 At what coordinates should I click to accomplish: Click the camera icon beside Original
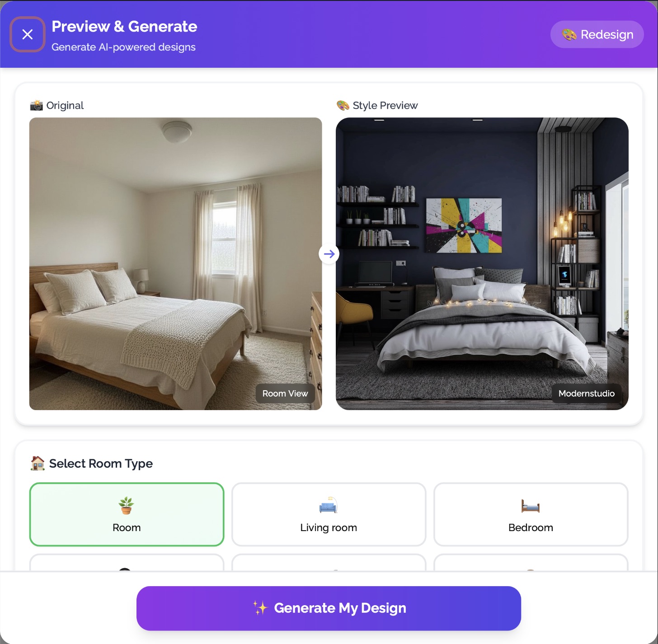pyautogui.click(x=36, y=105)
